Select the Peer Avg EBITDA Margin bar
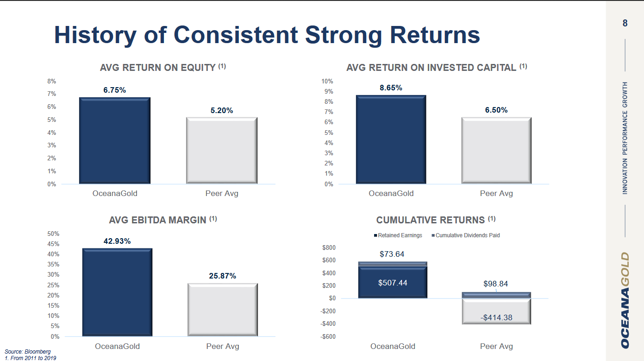Viewport: 644px width, 361px height. tap(223, 310)
